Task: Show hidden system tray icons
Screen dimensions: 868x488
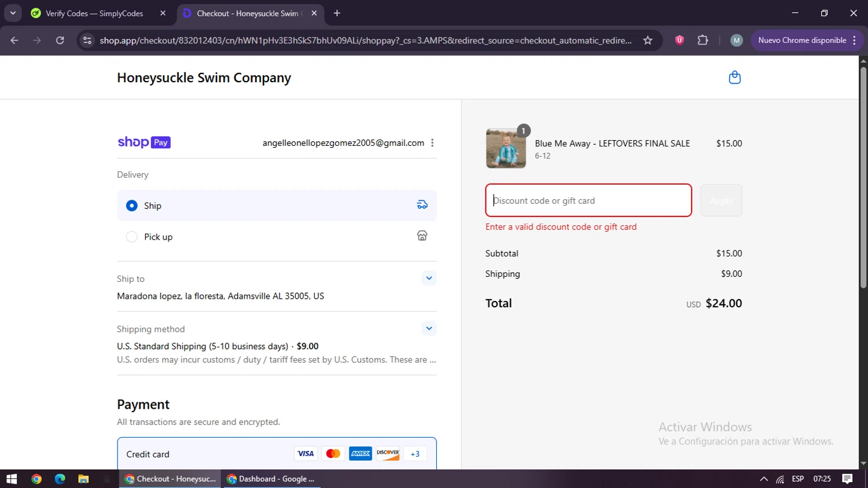Action: (764, 479)
